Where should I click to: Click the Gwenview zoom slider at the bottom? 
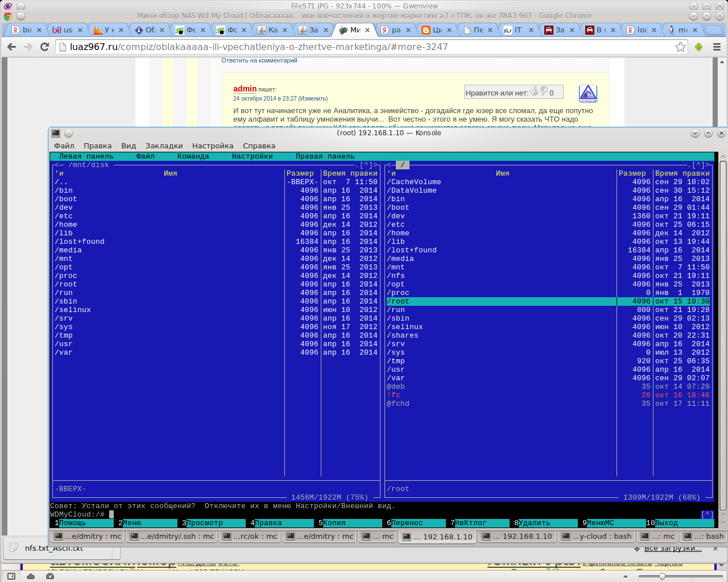pyautogui.click(x=662, y=576)
